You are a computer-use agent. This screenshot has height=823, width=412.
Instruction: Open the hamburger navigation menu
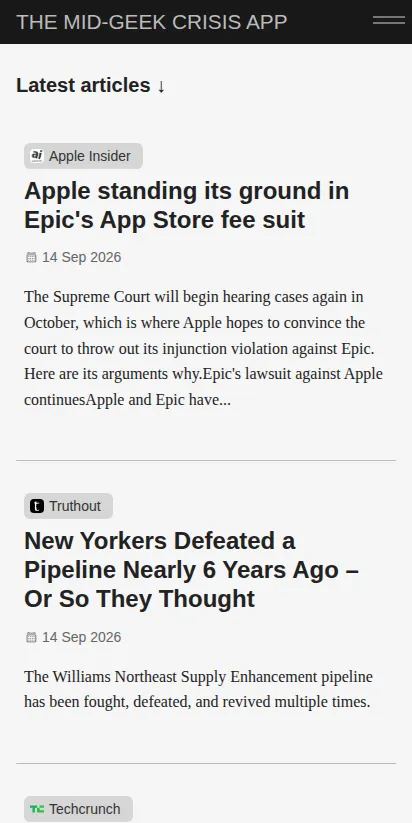click(389, 20)
